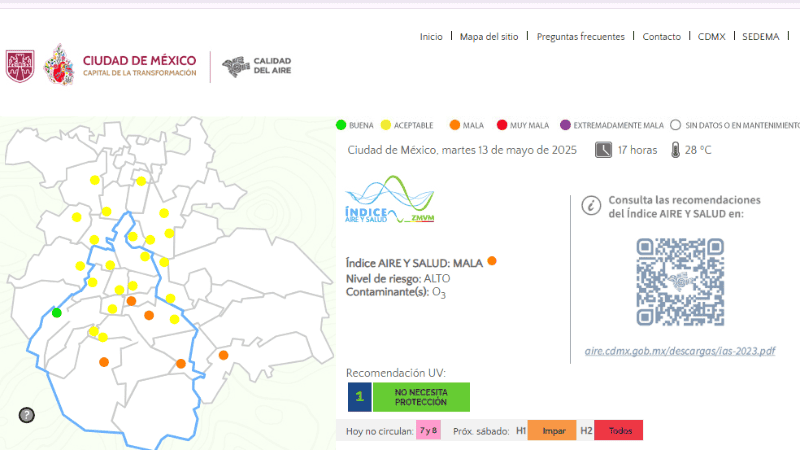Screen dimensions: 800x450
Task: Click the QR code for recommendations
Action: coord(680,282)
